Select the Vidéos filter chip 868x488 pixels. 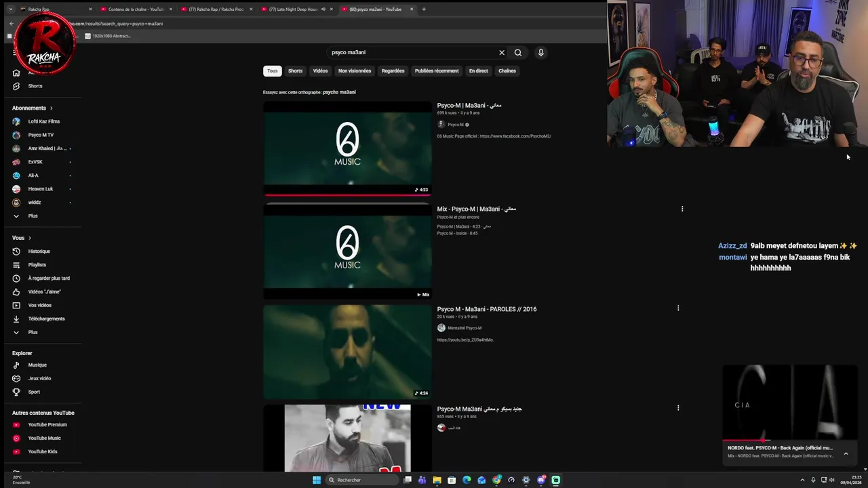coord(320,71)
